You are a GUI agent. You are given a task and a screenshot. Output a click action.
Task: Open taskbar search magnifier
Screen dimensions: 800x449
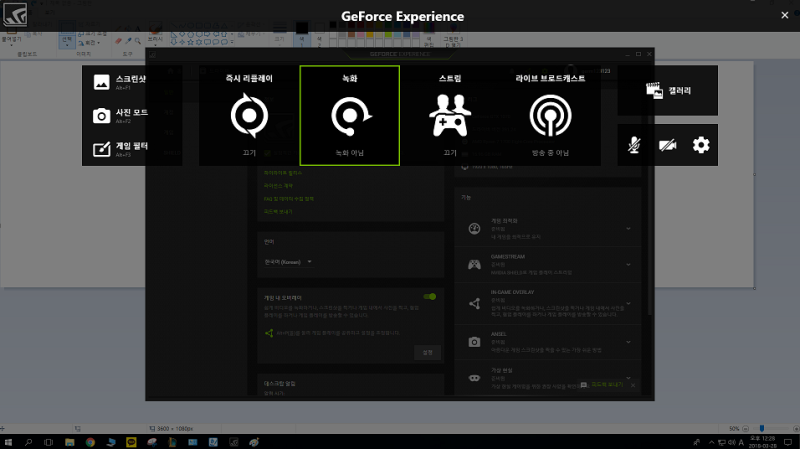[x=28, y=442]
